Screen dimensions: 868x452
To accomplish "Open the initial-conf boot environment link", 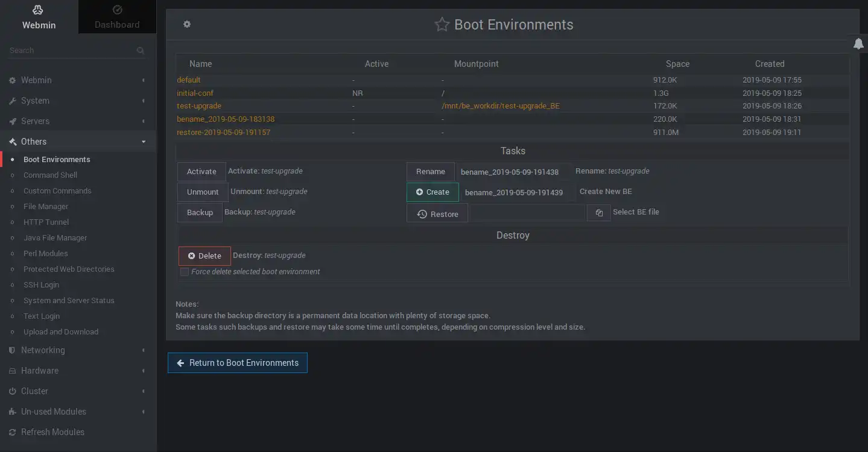I will pyautogui.click(x=195, y=93).
